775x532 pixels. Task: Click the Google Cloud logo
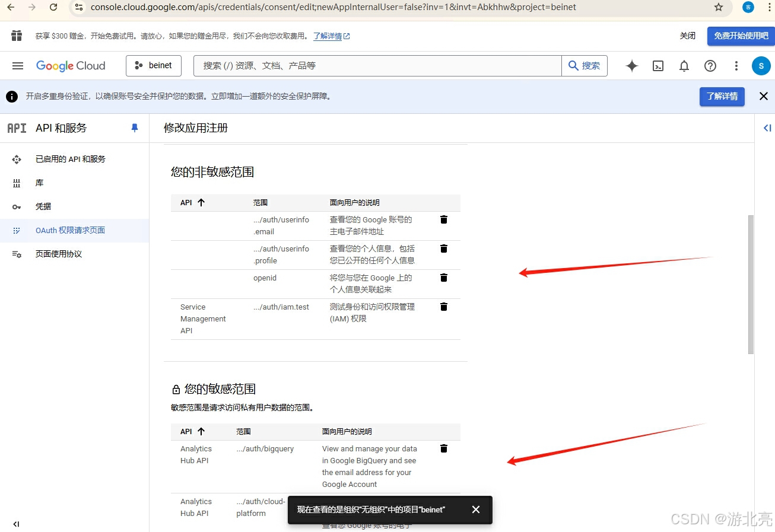(x=71, y=66)
